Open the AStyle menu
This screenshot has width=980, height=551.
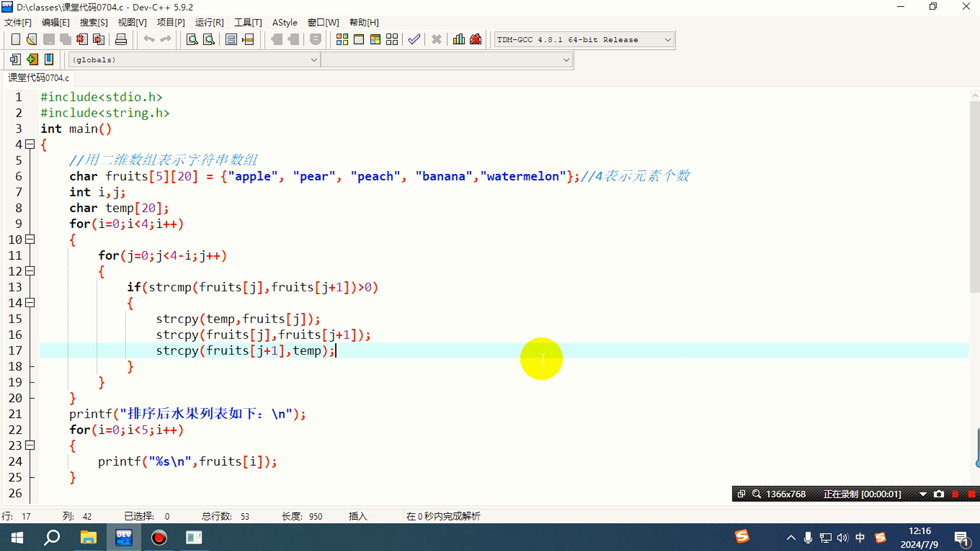(285, 22)
